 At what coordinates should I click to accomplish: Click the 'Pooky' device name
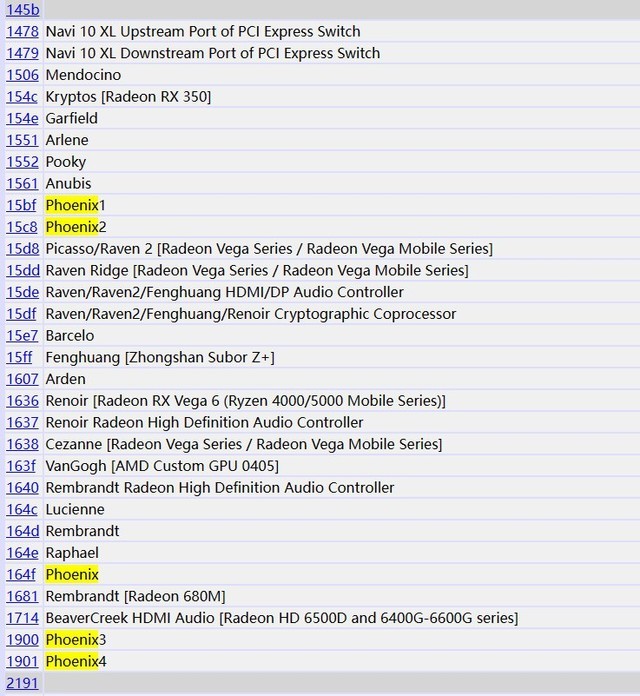(66, 162)
